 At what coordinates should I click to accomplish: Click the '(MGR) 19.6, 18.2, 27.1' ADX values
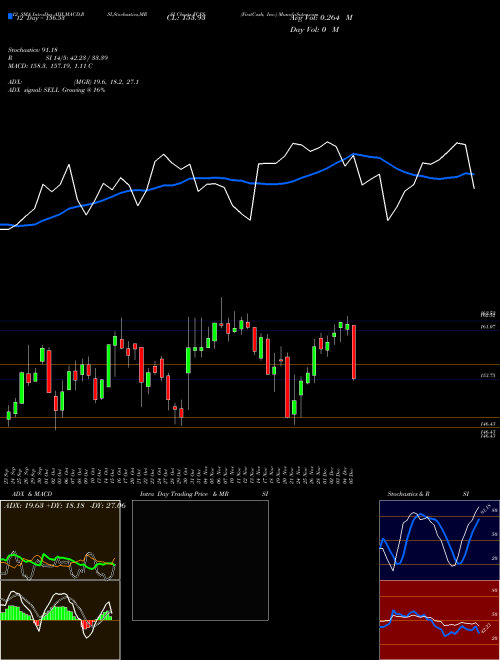pos(106,82)
